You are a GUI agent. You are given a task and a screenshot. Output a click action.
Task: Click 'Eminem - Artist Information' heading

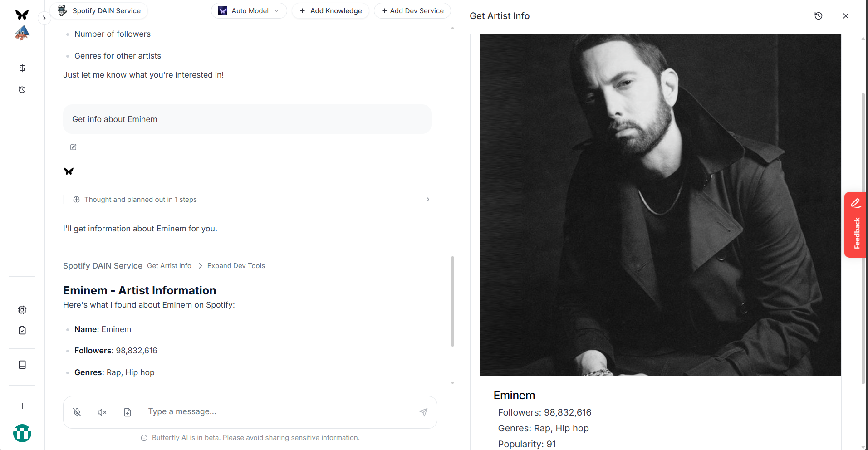pyautogui.click(x=140, y=290)
